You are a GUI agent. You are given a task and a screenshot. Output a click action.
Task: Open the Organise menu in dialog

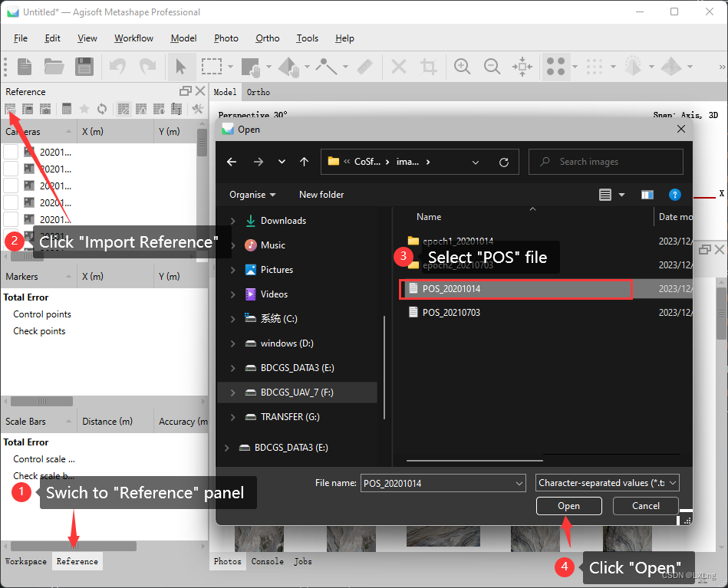pyautogui.click(x=252, y=195)
